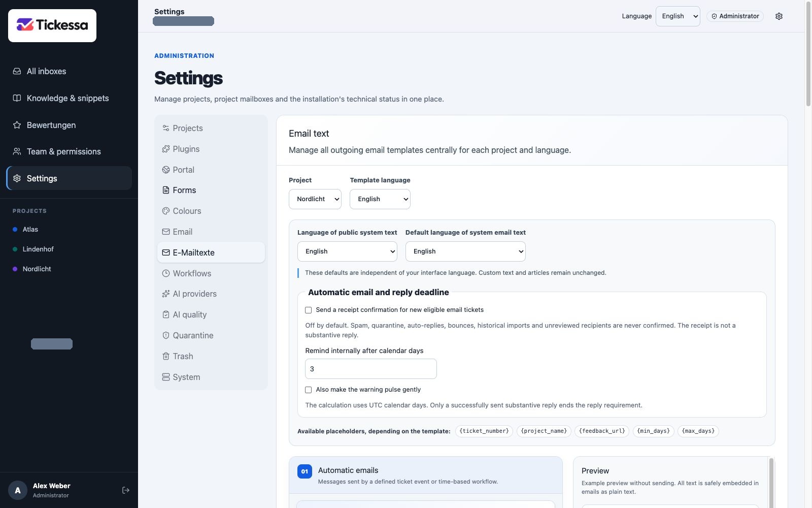This screenshot has width=812, height=508.
Task: Click the Knowledge & snippets book icon
Action: [x=17, y=98]
